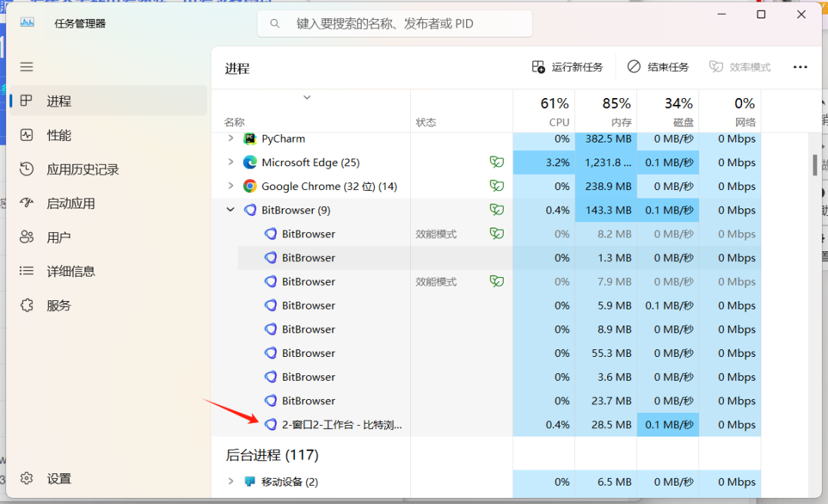This screenshot has width=828, height=504.
Task: Open the 服务 tab
Action: coord(108,306)
